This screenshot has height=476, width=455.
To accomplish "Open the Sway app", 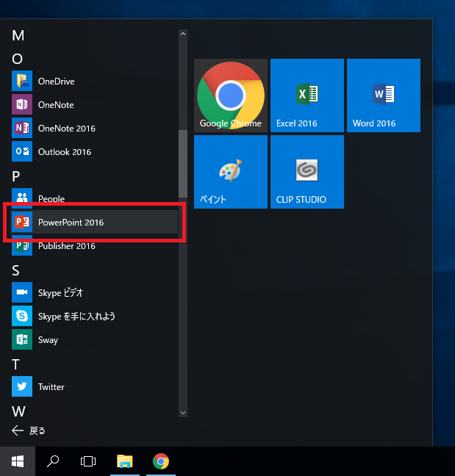I will 48,340.
